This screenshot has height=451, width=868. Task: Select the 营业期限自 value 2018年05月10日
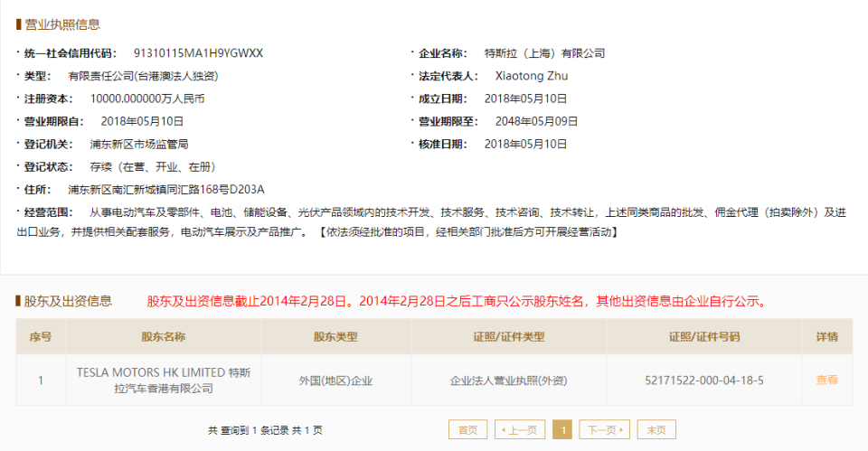[142, 121]
